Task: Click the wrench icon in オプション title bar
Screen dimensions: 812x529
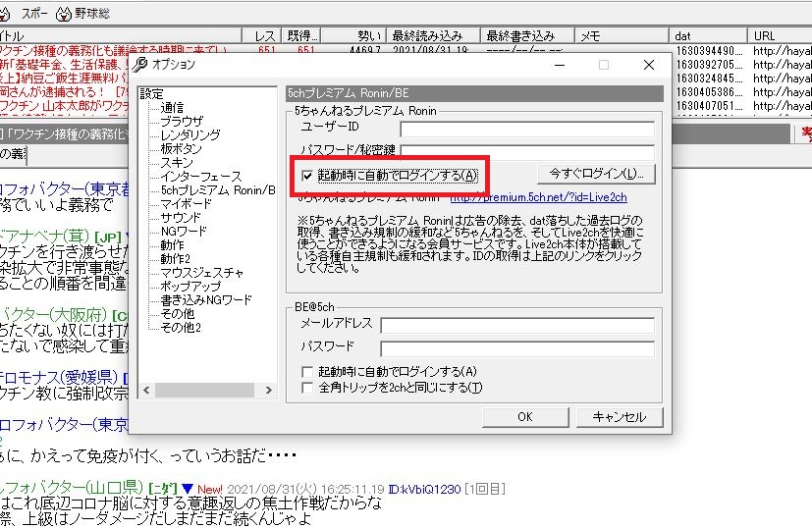Action: [x=139, y=65]
